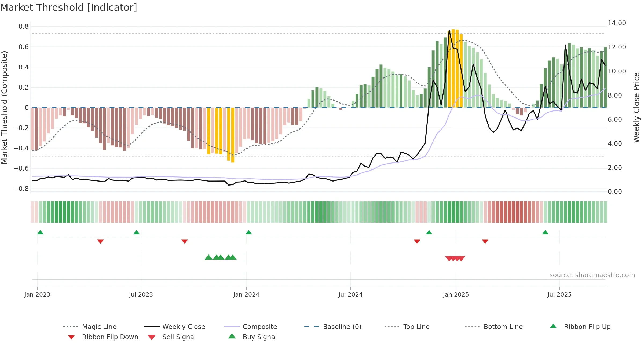Toggle the Buy Signal legend entry
644x362 pixels.
click(252, 337)
